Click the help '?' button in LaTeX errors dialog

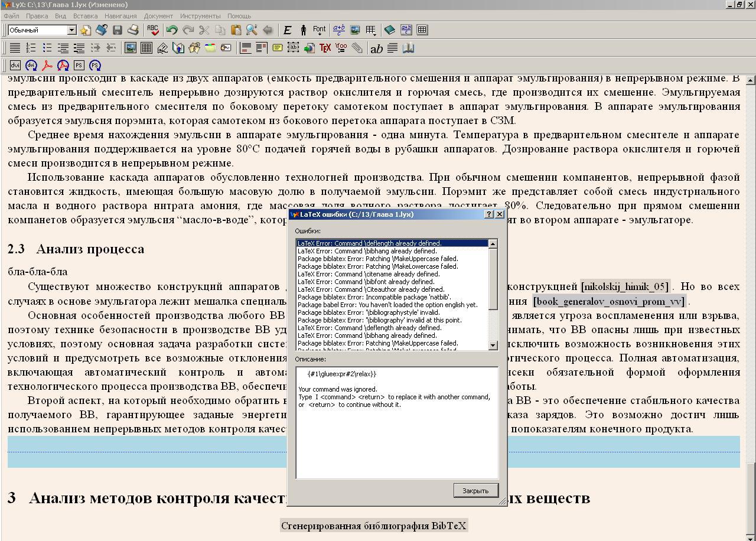point(488,214)
